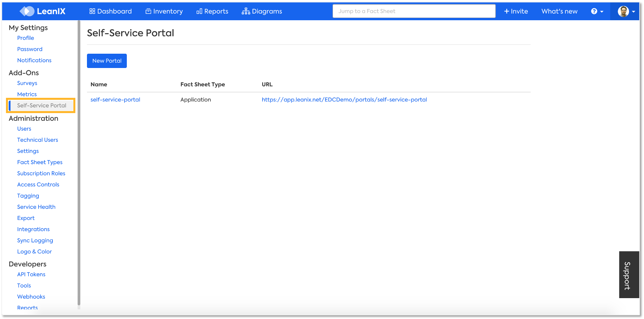Open Logo & Color page
This screenshot has width=644, height=319.
point(35,252)
